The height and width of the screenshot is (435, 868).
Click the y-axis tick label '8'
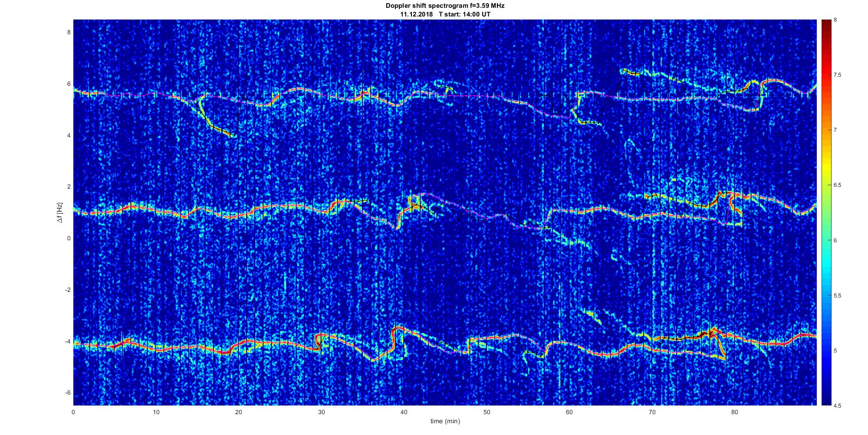[x=69, y=32]
